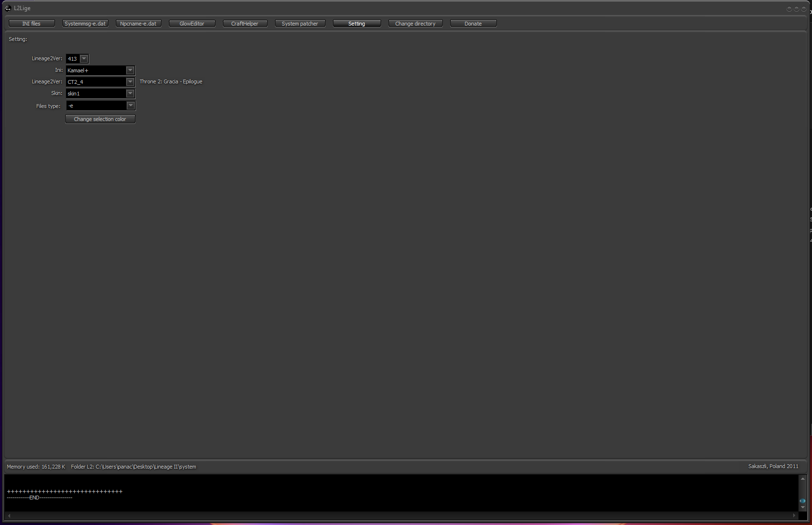Switch to the INI files tab
This screenshot has height=525, width=812.
(x=31, y=24)
